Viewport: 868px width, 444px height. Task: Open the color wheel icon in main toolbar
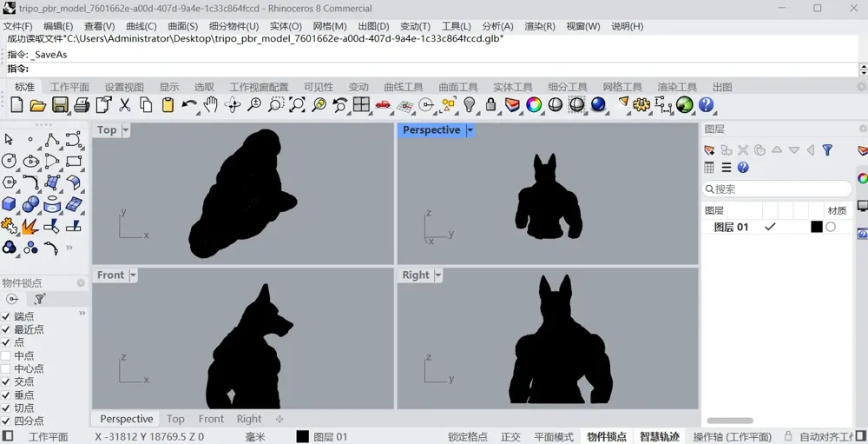pyautogui.click(x=534, y=104)
